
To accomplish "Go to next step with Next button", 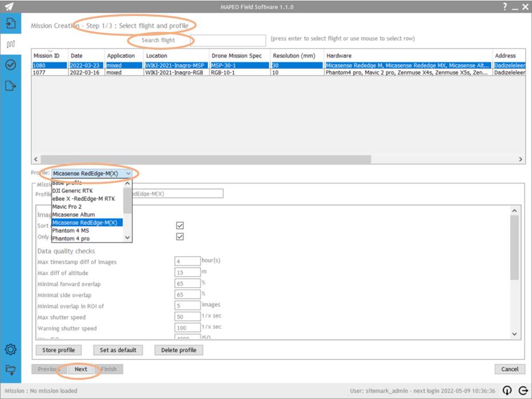I will point(80,369).
